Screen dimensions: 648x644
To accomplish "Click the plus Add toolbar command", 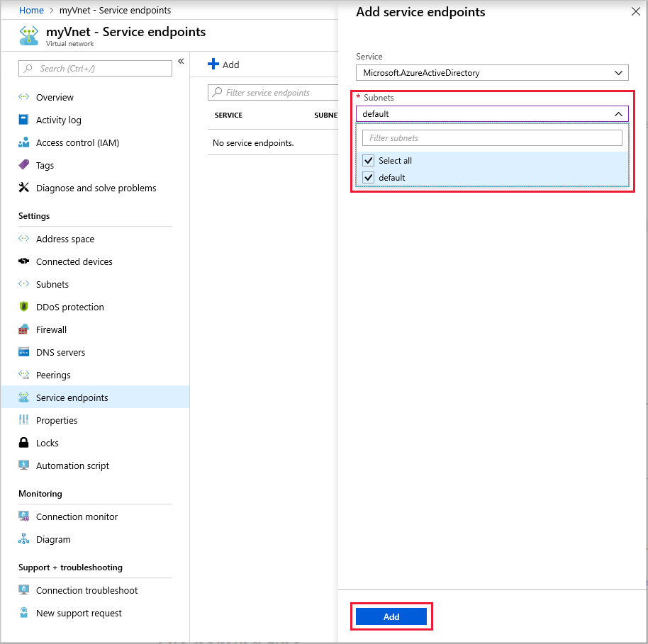I will tap(223, 64).
